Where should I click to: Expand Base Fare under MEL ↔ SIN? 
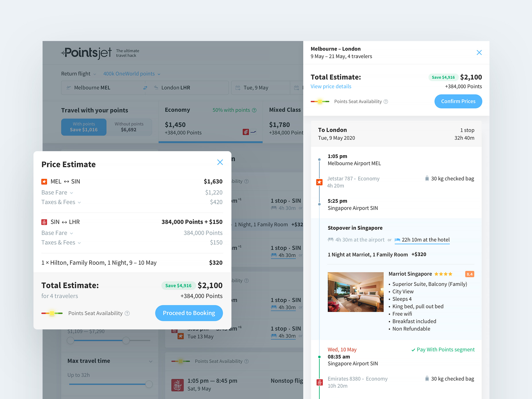coord(57,192)
